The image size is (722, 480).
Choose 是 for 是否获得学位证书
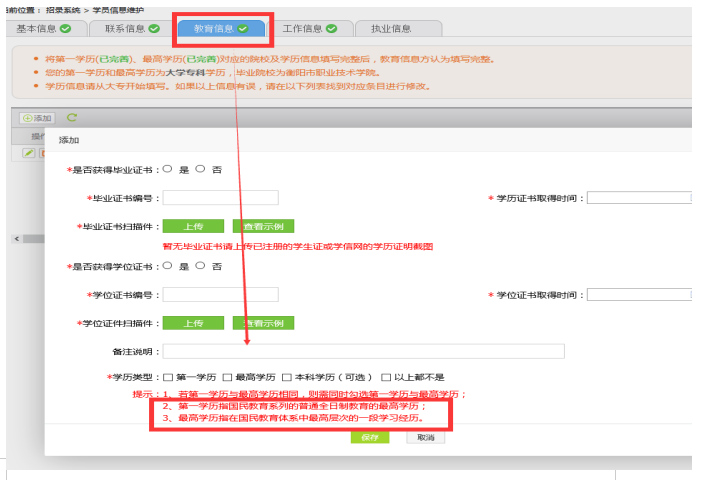tap(167, 266)
